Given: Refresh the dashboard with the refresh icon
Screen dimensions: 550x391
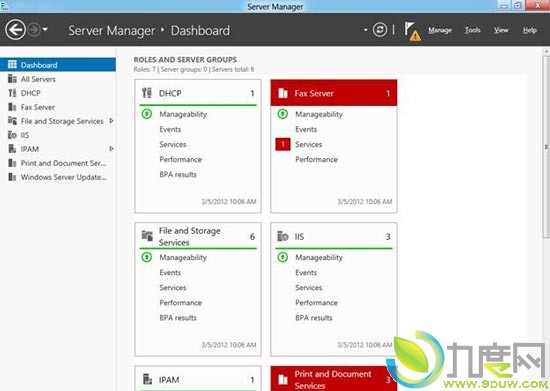Looking at the screenshot, I should point(380,30).
